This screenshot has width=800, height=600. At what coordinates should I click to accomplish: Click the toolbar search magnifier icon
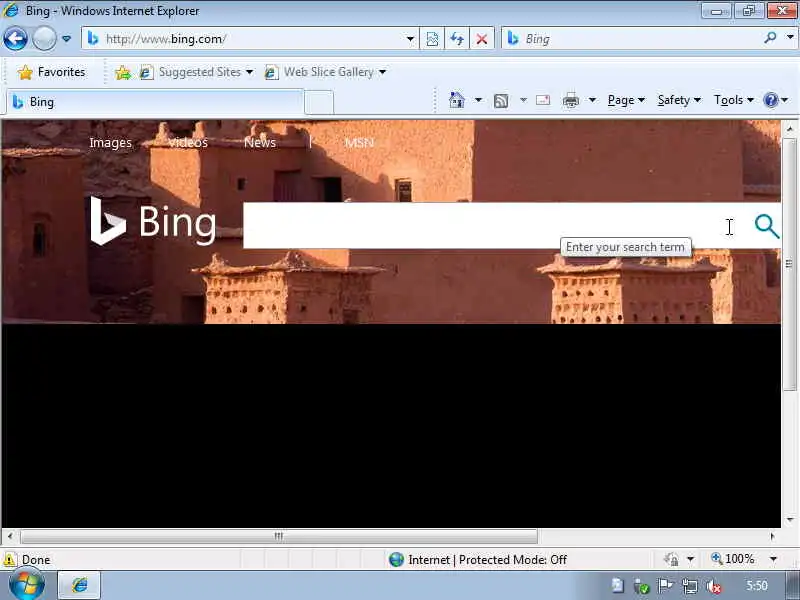pos(770,38)
